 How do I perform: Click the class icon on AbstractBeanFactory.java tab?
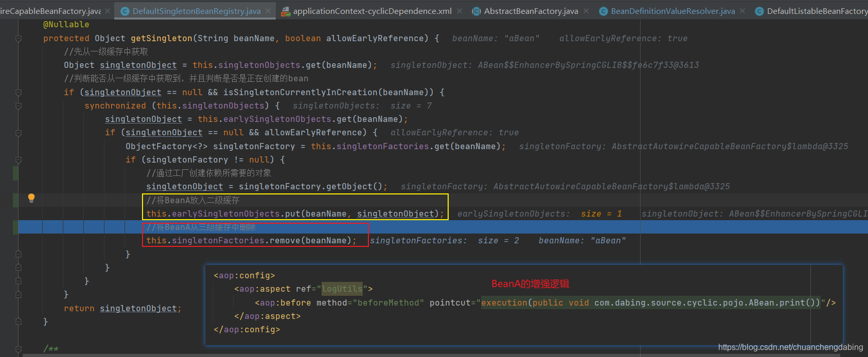pyautogui.click(x=476, y=11)
